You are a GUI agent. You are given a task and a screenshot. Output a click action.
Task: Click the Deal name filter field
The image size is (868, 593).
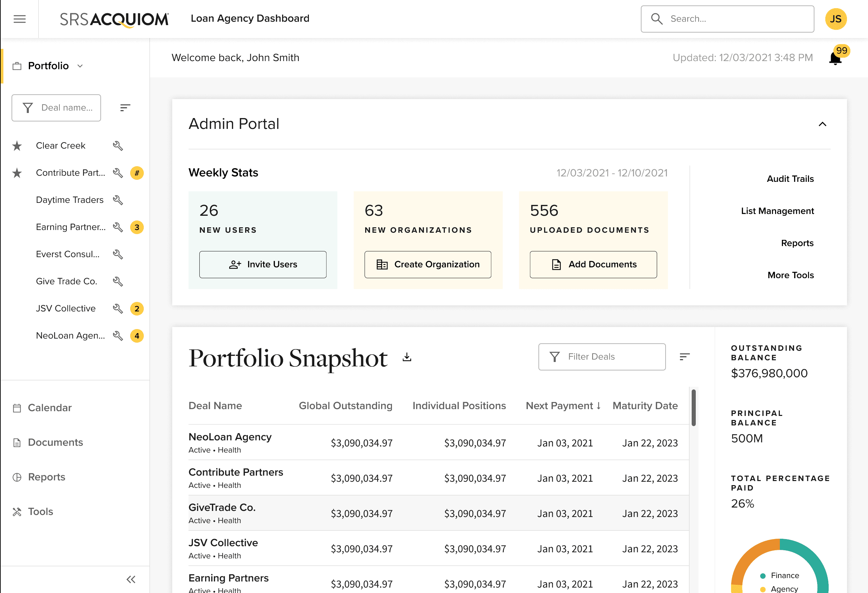(x=56, y=108)
